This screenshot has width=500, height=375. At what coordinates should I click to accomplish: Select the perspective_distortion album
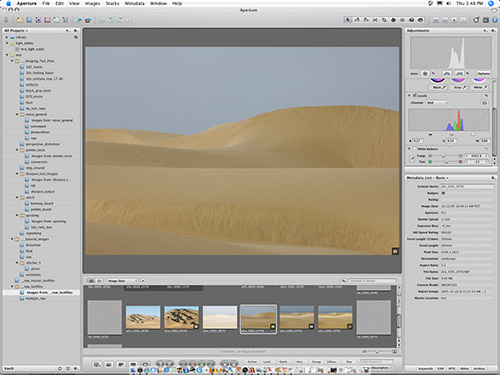43,144
